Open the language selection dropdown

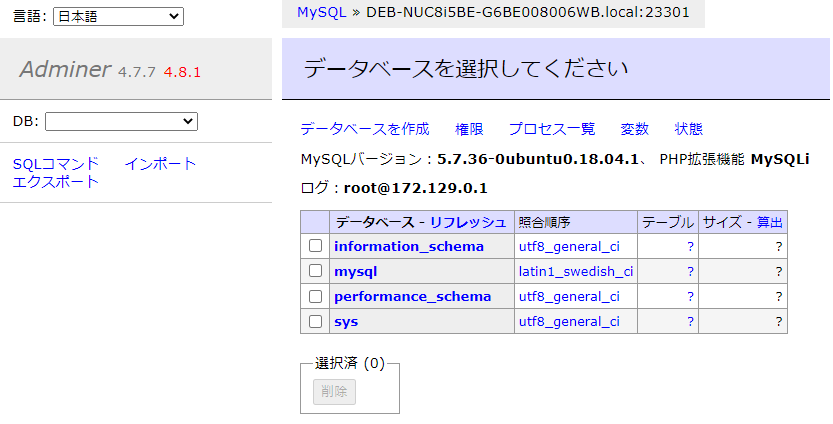[118, 16]
